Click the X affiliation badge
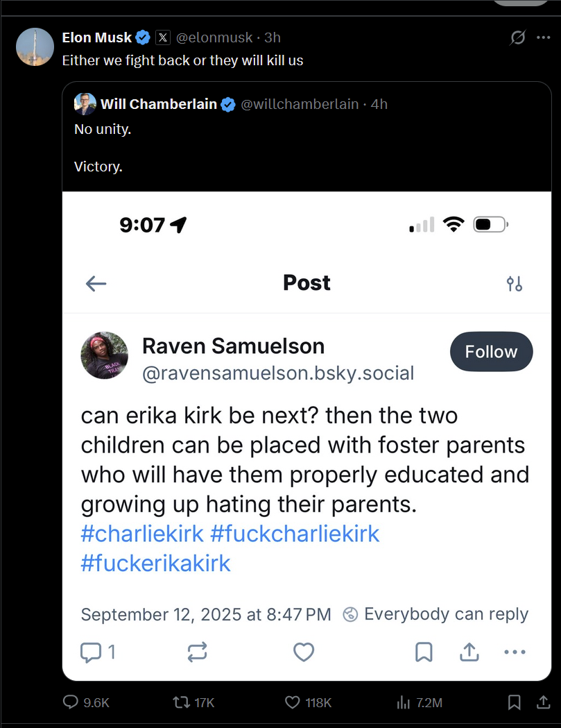 click(163, 37)
